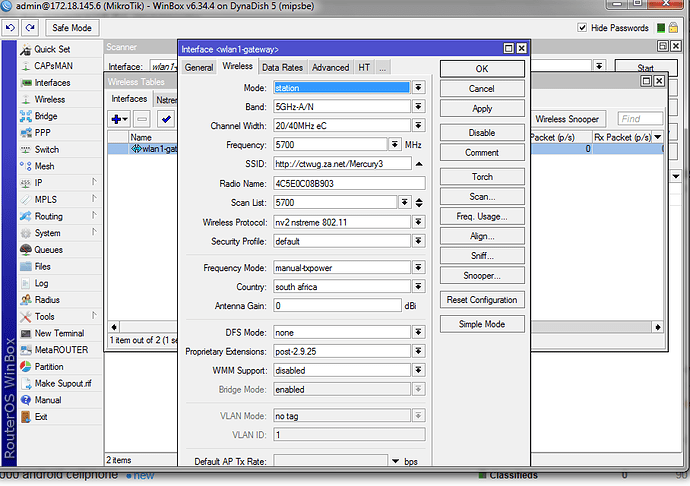Click the blue checkmark enable icon
Image resolution: width=690 pixels, height=486 pixels.
(x=166, y=119)
